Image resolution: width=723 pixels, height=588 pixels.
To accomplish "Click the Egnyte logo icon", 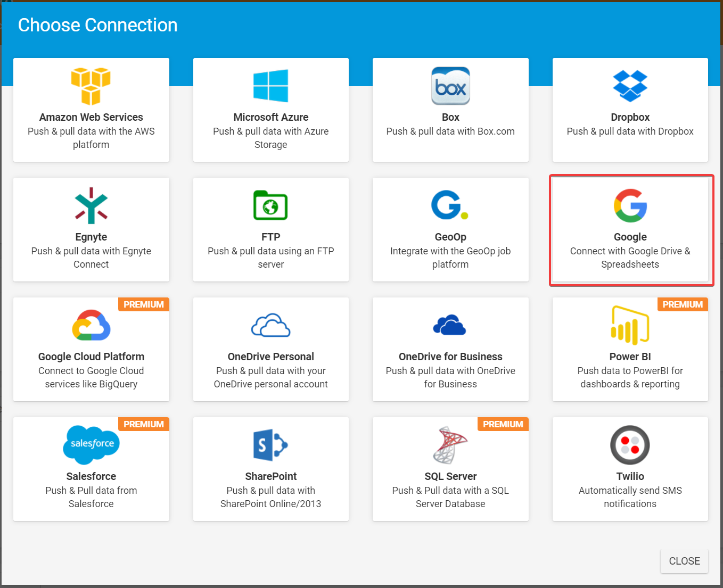I will [x=91, y=205].
